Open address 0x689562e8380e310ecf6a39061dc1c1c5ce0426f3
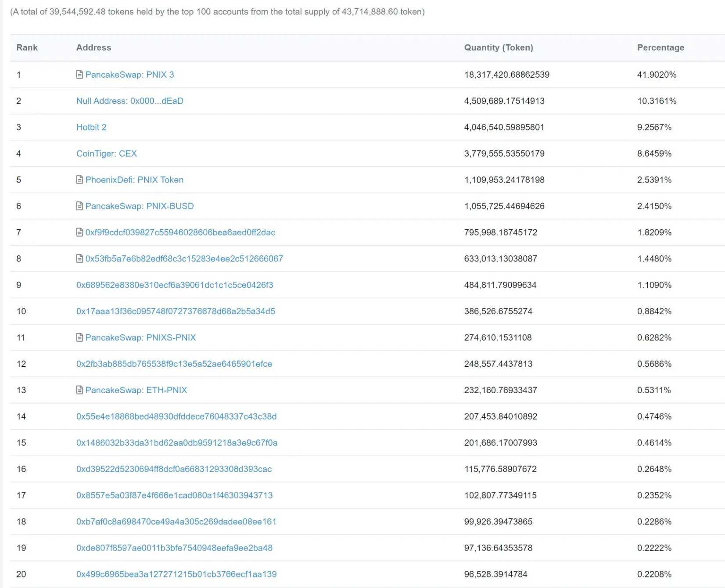The image size is (725, 588). [175, 285]
